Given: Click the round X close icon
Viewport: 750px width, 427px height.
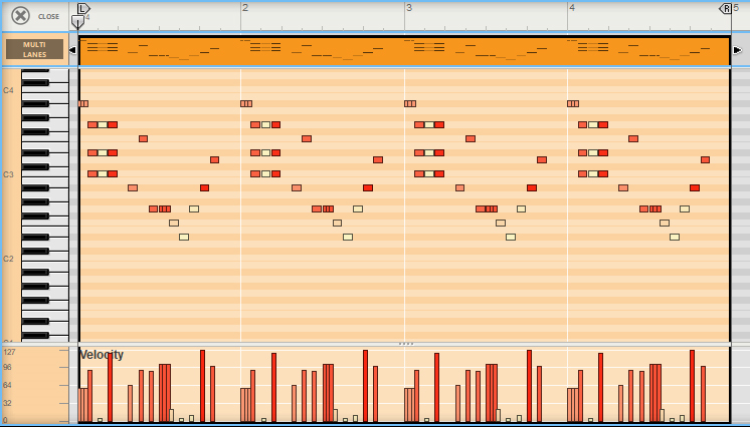Looking at the screenshot, I should click(20, 15).
